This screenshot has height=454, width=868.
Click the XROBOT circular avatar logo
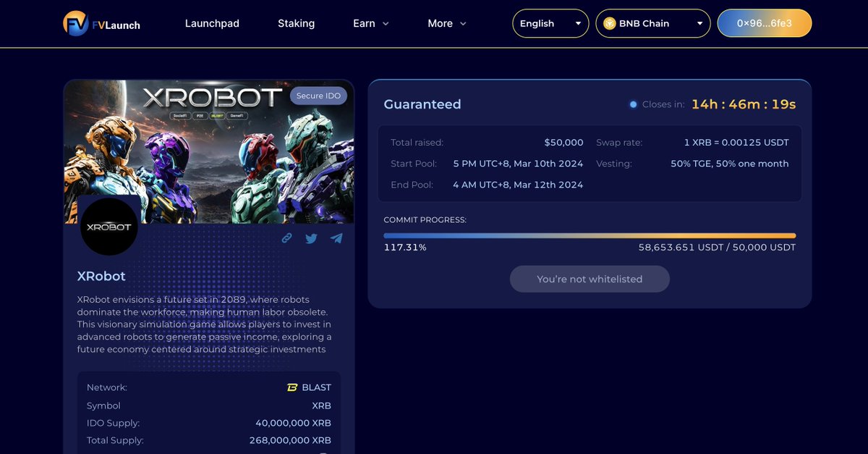(x=109, y=227)
